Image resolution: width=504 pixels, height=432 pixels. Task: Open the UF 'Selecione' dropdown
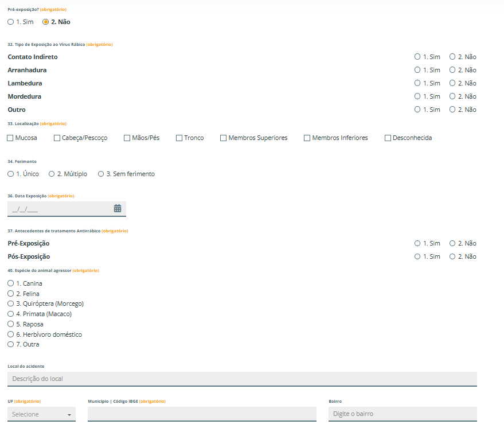click(x=41, y=414)
